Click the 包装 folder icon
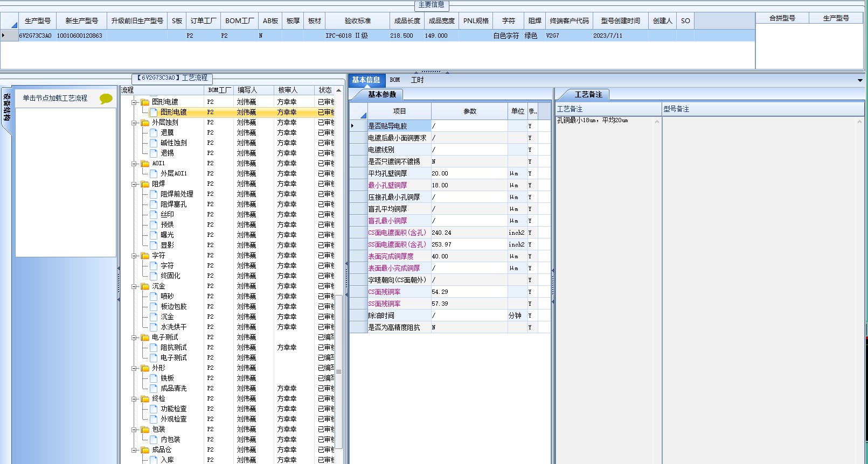The width and height of the screenshot is (868, 464). point(145,430)
